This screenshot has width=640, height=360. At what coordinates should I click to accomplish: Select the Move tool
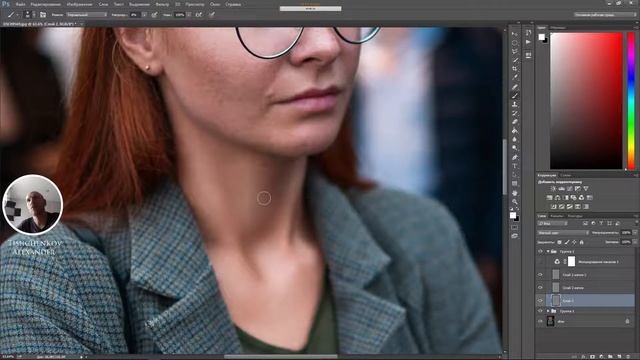point(515,34)
